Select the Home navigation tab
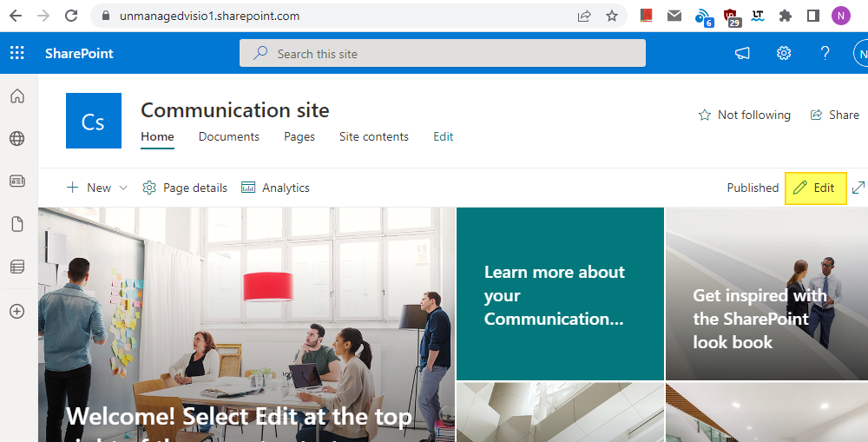Screen dimensions: 868x442 click(157, 136)
